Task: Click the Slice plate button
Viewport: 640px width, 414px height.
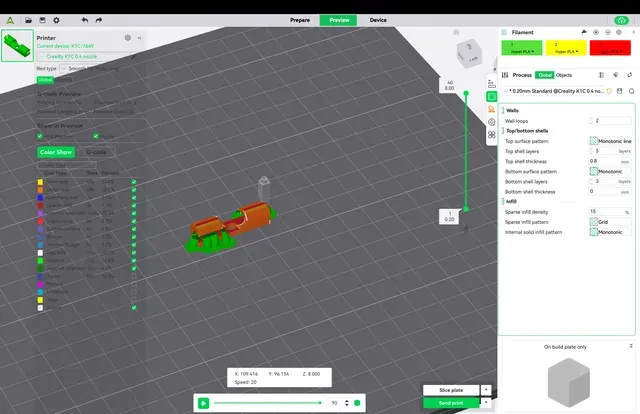Action: (451, 390)
